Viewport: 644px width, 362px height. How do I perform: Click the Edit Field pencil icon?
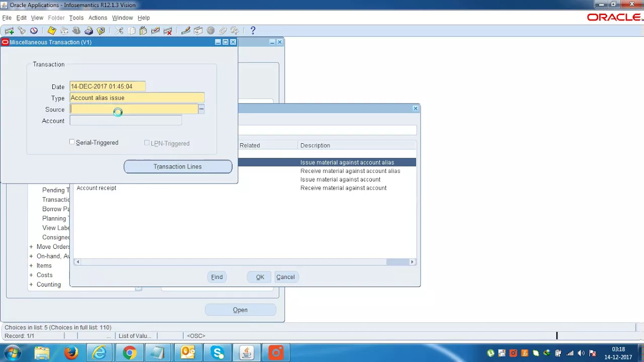186,31
